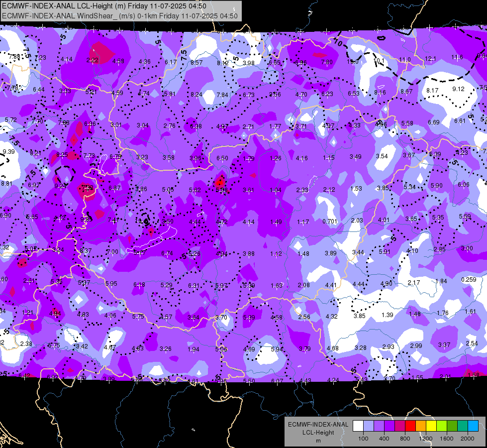487x448 pixels.
Task: Click the wind shear value 1.26
Action: [x=276, y=158]
